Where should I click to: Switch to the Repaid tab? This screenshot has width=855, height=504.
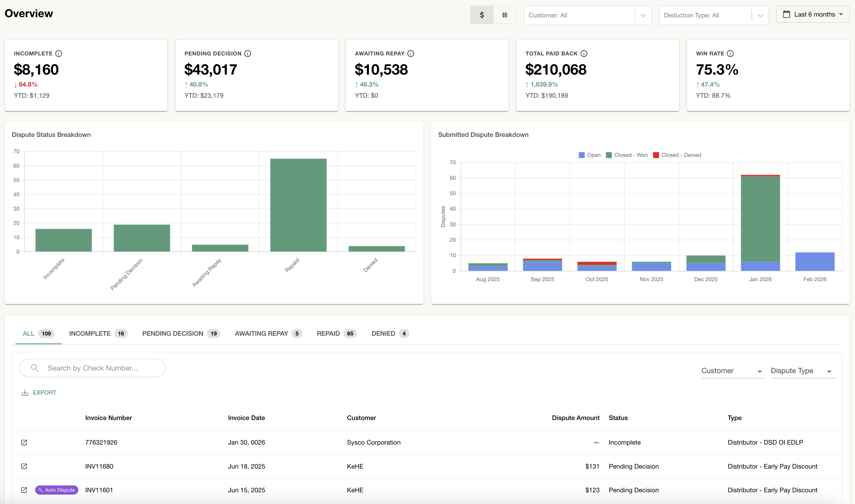point(336,333)
